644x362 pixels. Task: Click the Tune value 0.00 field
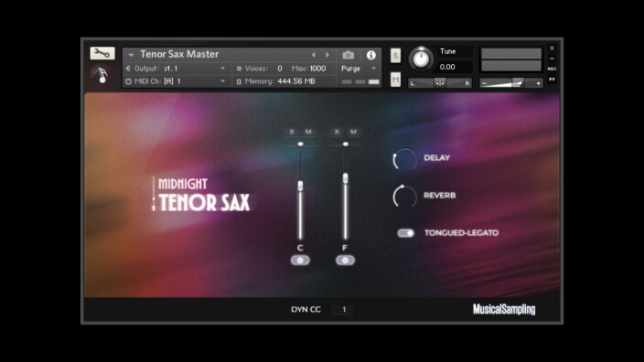coord(454,67)
